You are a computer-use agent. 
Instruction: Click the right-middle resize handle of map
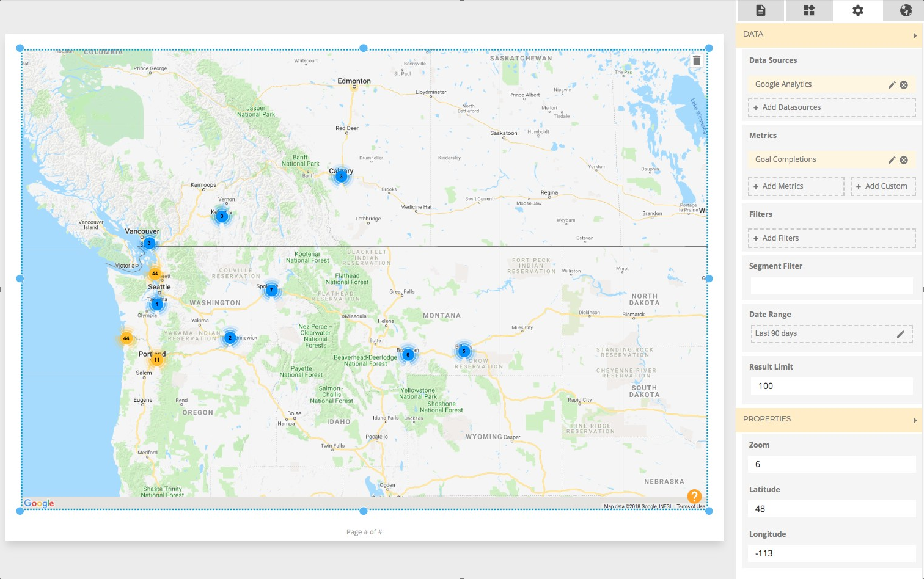[x=709, y=279]
